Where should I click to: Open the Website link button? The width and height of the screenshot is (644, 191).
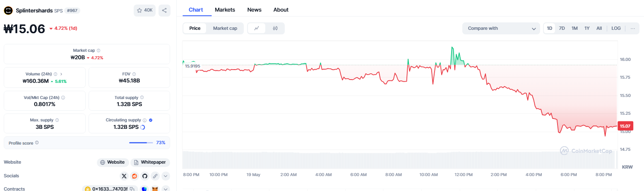click(113, 162)
